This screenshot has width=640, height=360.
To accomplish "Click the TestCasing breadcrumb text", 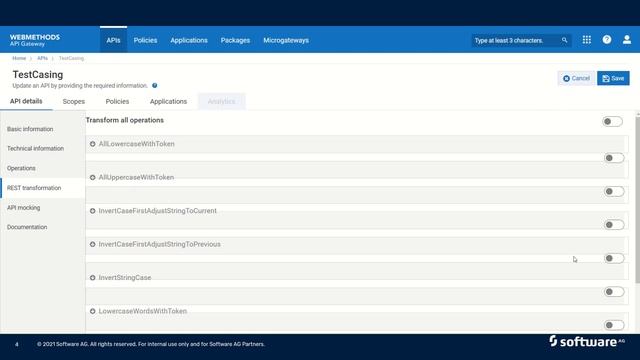I will [x=71, y=58].
